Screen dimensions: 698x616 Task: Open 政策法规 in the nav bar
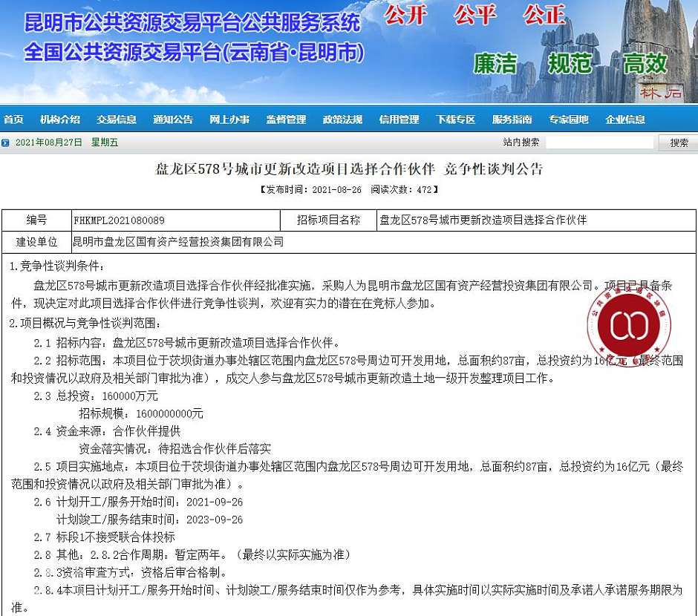[342, 119]
